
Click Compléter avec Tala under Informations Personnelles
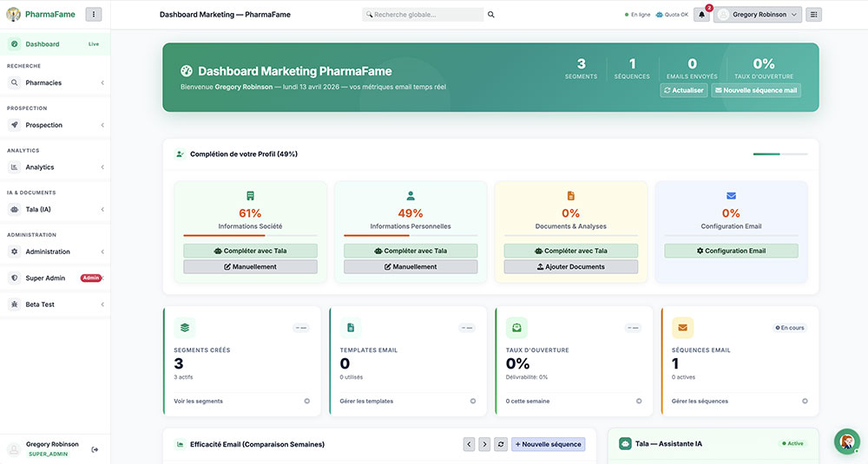pyautogui.click(x=411, y=251)
